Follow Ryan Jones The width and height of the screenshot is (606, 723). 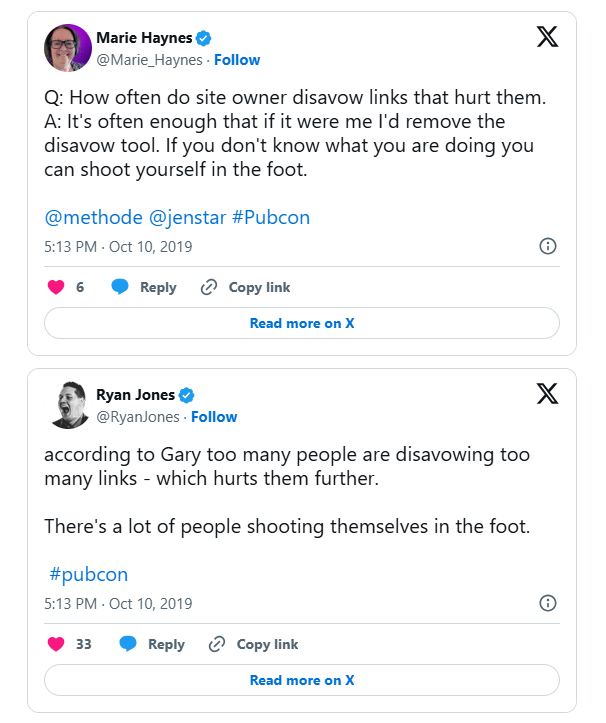pos(214,417)
